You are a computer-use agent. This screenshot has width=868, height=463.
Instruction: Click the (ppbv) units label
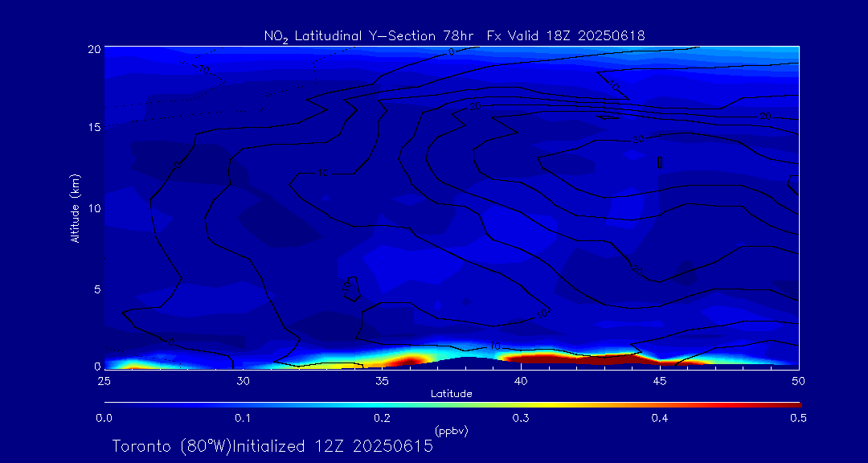tap(451, 430)
